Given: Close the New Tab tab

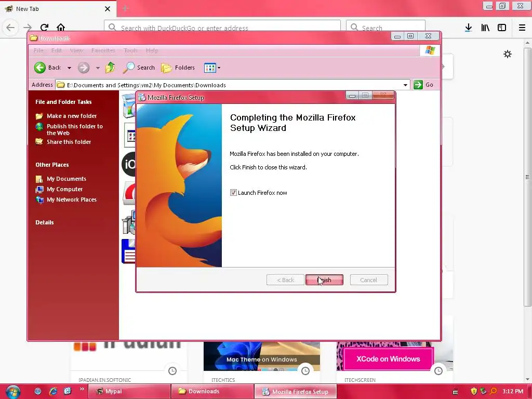Looking at the screenshot, I should (108, 9).
